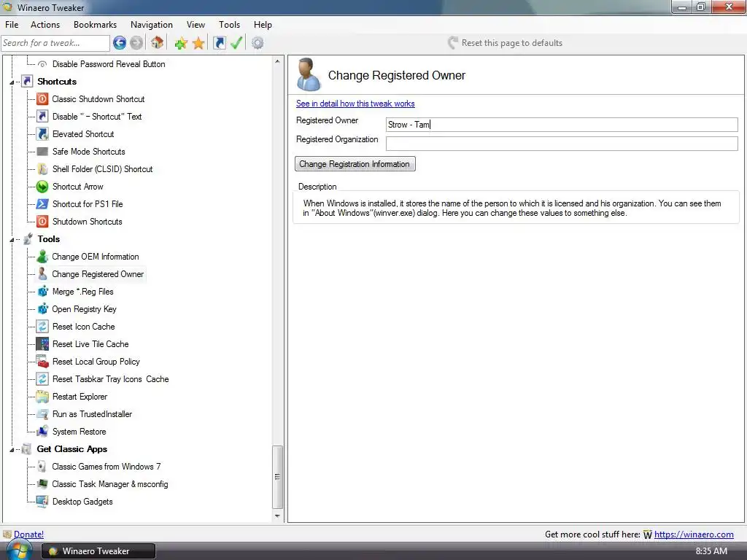Open the Actions menu
Screen dimensions: 747x560
(45, 25)
